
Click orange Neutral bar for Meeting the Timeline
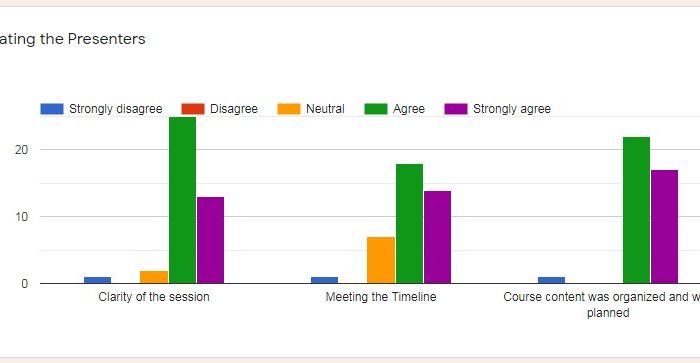(x=381, y=260)
